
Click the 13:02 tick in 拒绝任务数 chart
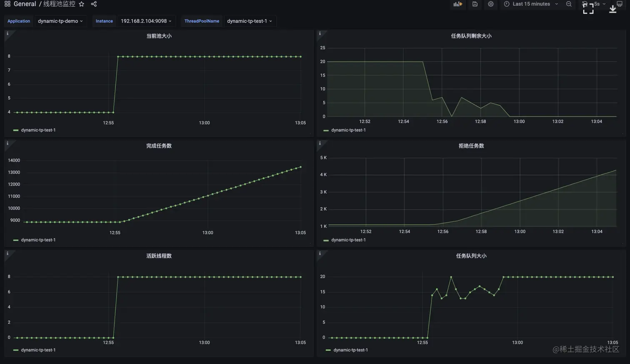(558, 232)
